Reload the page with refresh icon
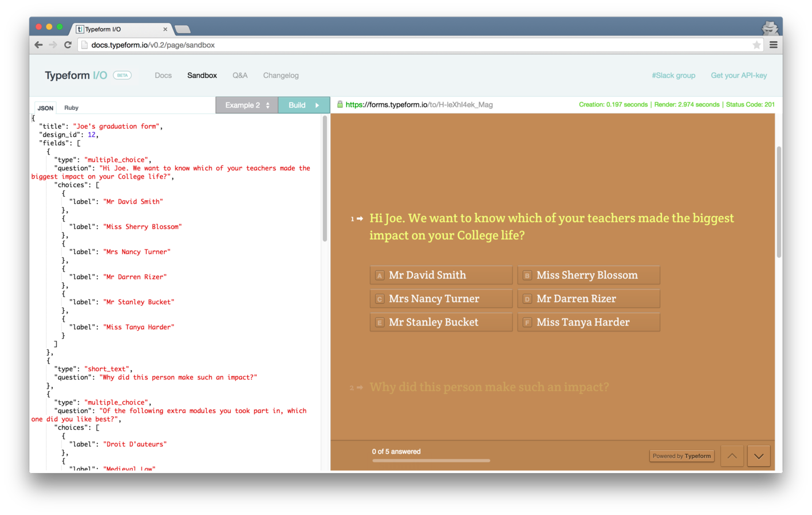This screenshot has height=515, width=812. (68, 45)
